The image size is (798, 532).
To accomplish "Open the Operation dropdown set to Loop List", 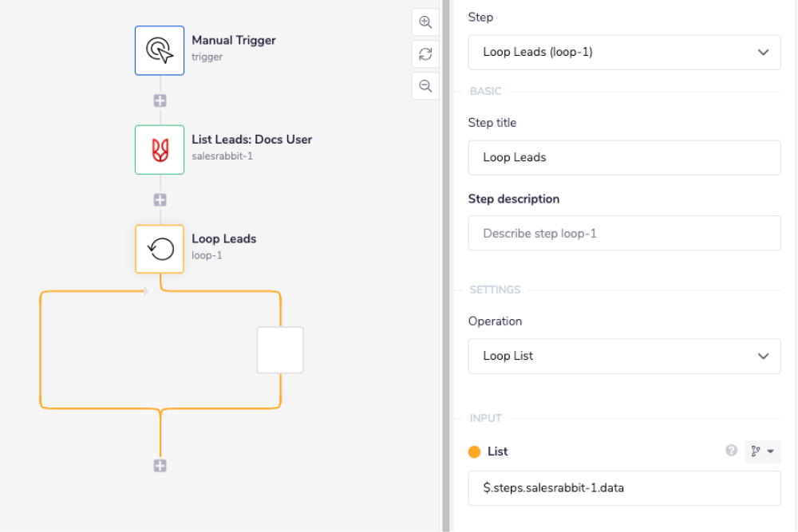I will coord(624,356).
